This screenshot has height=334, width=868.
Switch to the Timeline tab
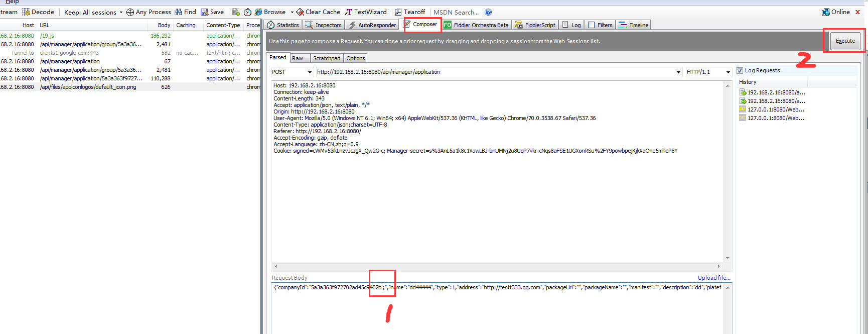(x=634, y=25)
